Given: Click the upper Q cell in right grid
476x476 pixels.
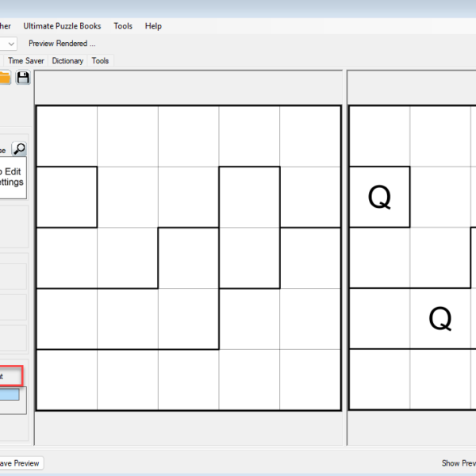Looking at the screenshot, I should click(379, 198).
